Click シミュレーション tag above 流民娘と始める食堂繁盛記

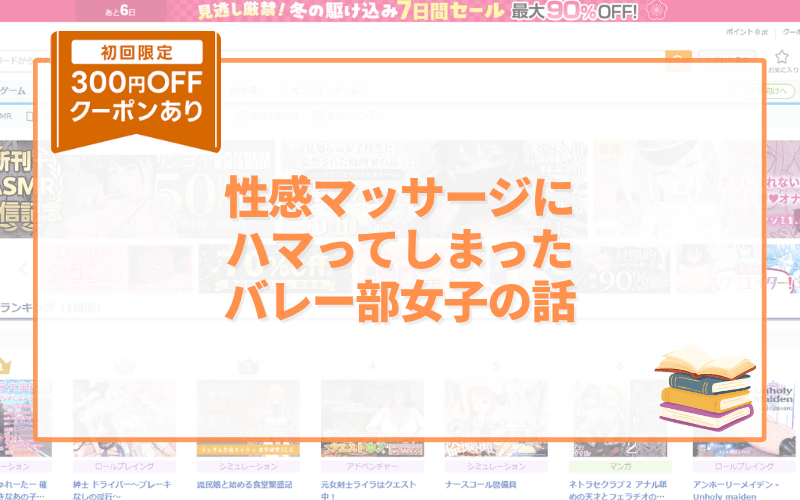click(x=248, y=466)
